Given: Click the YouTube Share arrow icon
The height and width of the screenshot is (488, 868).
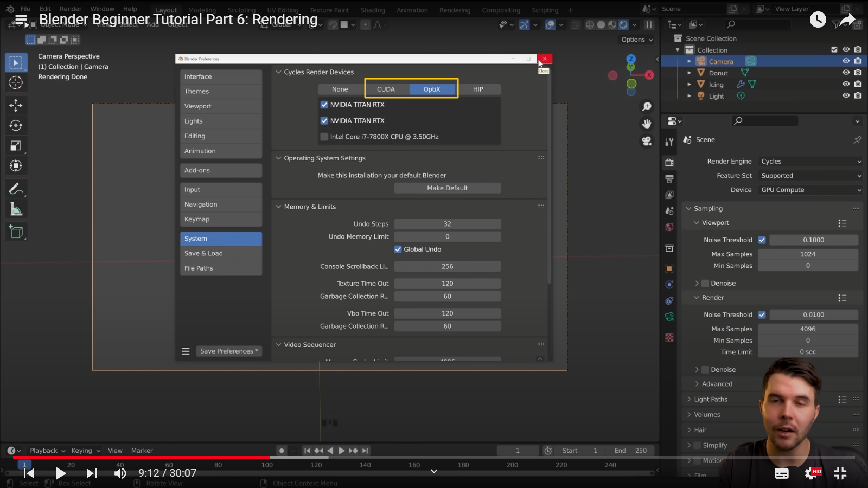Looking at the screenshot, I should [x=847, y=20].
